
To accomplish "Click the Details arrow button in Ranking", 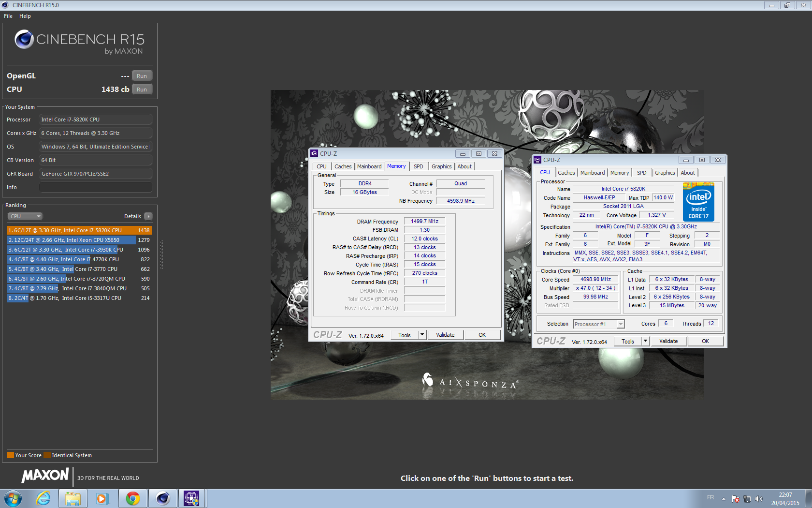I will click(x=148, y=216).
